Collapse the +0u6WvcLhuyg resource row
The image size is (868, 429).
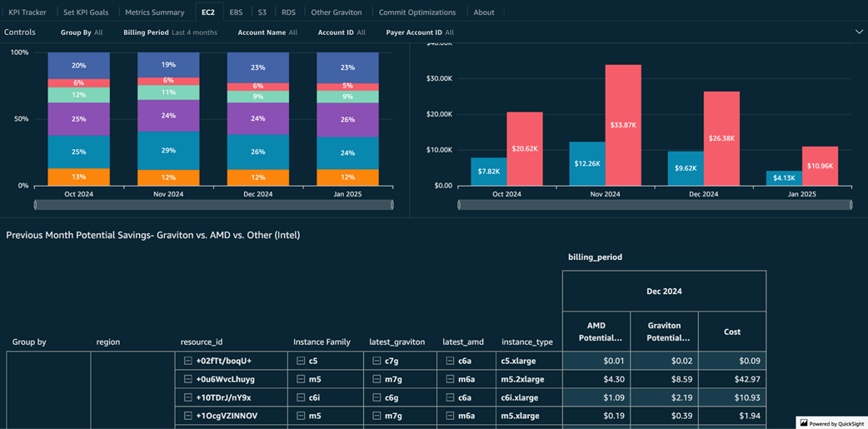(x=188, y=379)
